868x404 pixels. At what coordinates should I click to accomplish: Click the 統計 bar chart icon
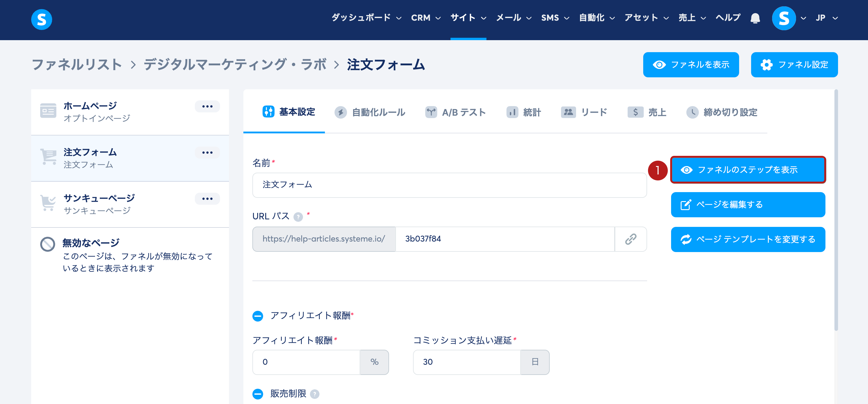[x=512, y=112]
